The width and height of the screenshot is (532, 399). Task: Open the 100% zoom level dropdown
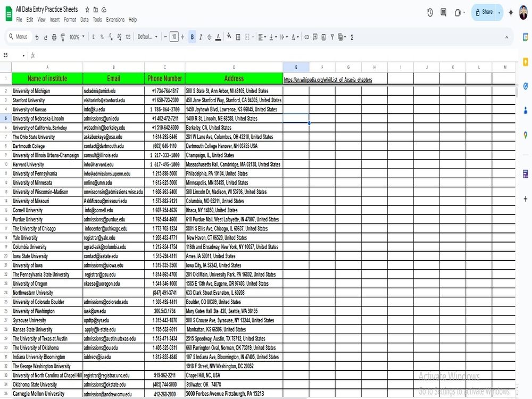(77, 37)
